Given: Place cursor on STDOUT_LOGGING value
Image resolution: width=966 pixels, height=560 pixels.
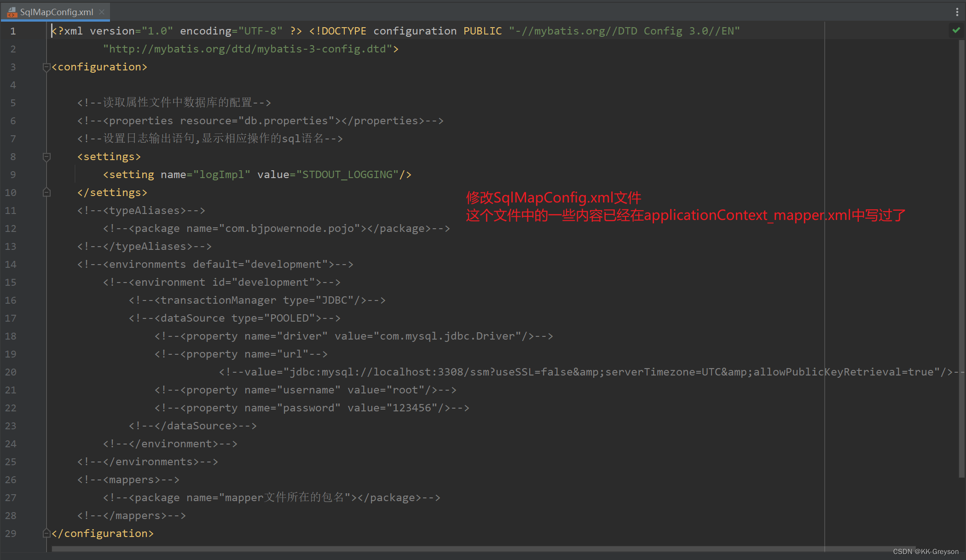Looking at the screenshot, I should coord(347,175).
